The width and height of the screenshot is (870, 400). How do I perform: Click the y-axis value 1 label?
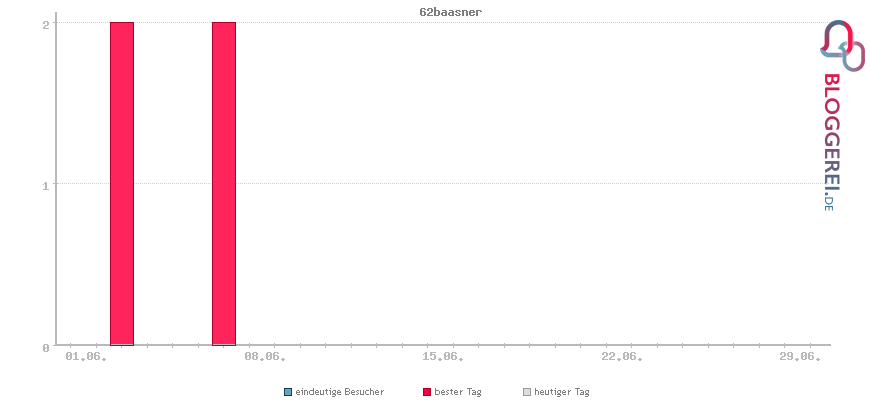(46, 185)
